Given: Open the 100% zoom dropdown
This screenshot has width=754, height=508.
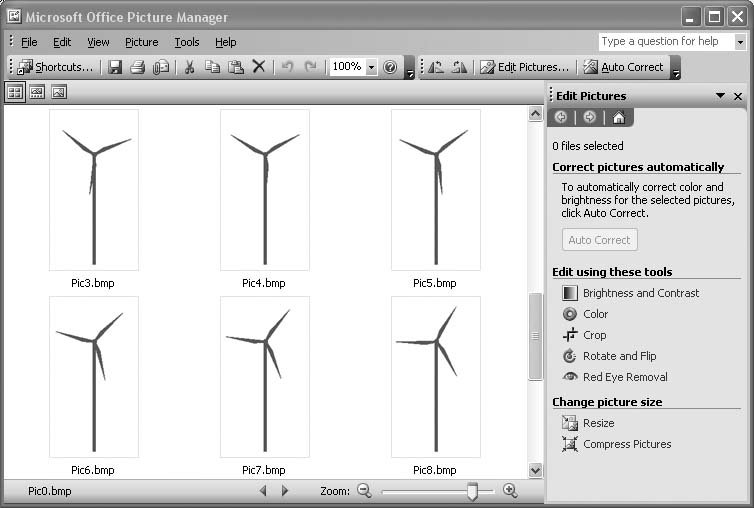Looking at the screenshot, I should click(371, 67).
